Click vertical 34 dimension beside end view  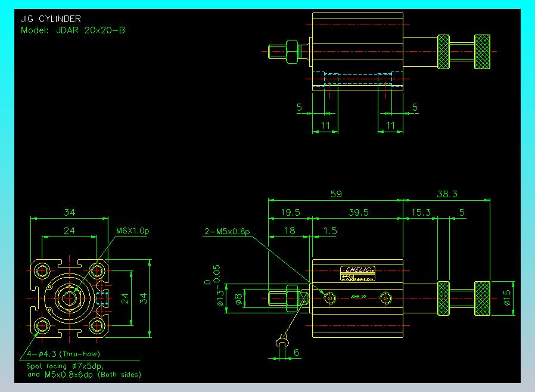tap(144, 298)
